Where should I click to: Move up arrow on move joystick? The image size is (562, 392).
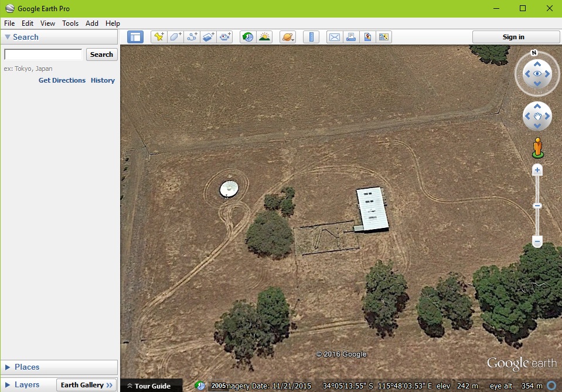pyautogui.click(x=537, y=106)
